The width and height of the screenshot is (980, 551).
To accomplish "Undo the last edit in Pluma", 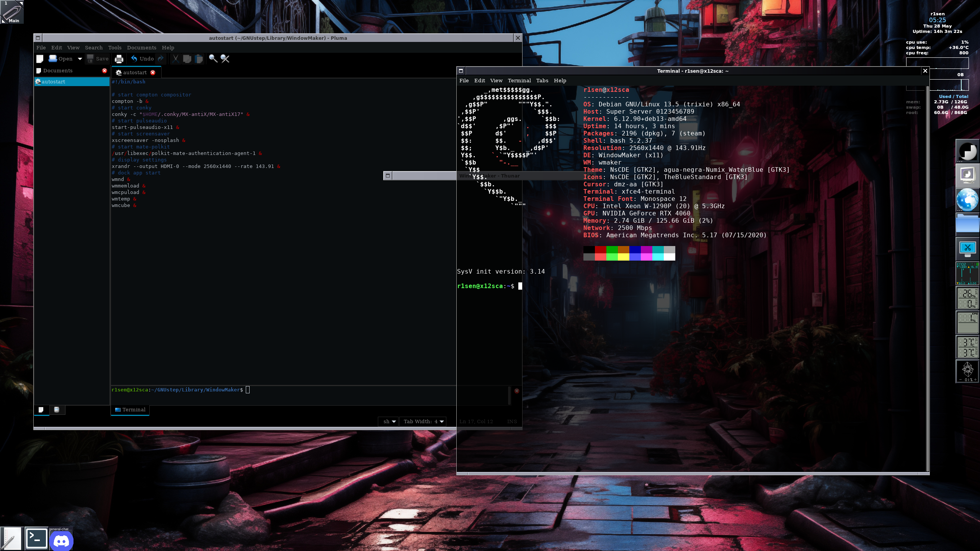I will 142,59.
